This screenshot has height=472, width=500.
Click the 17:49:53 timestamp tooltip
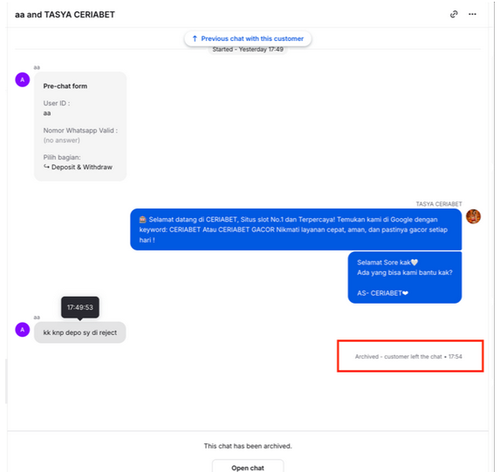80,307
